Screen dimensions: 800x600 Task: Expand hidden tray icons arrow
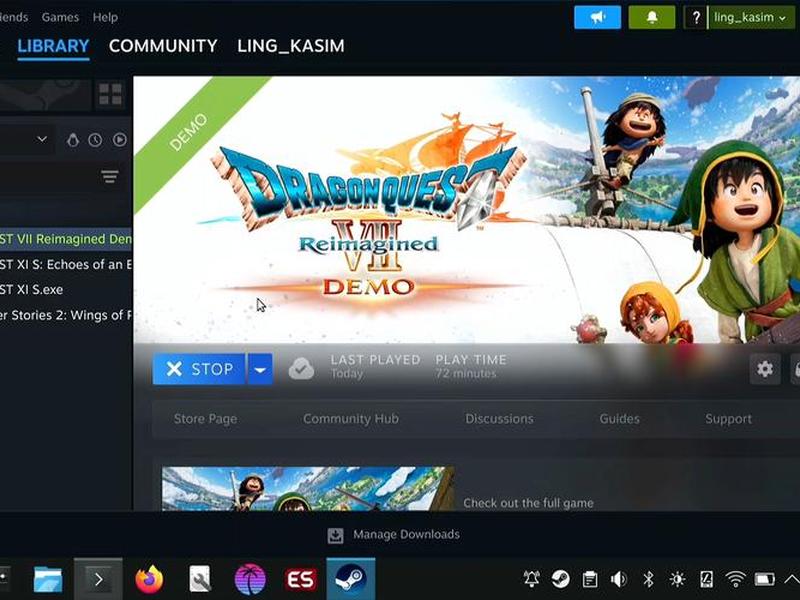(792, 579)
